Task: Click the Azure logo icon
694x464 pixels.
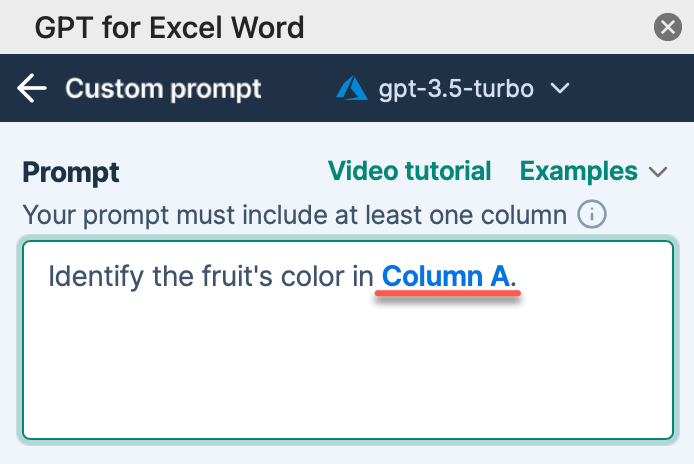Action: [352, 88]
